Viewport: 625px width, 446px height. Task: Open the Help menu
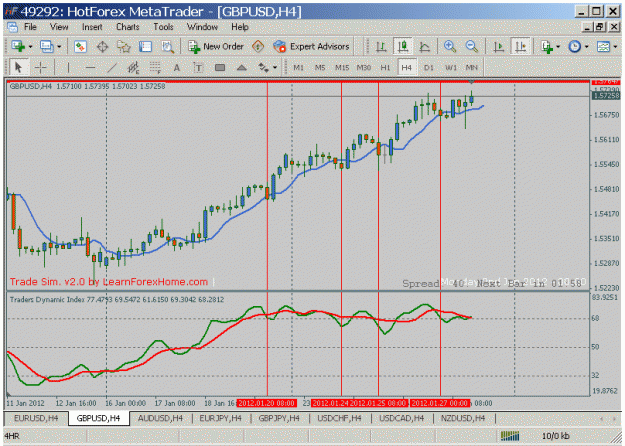[240, 27]
